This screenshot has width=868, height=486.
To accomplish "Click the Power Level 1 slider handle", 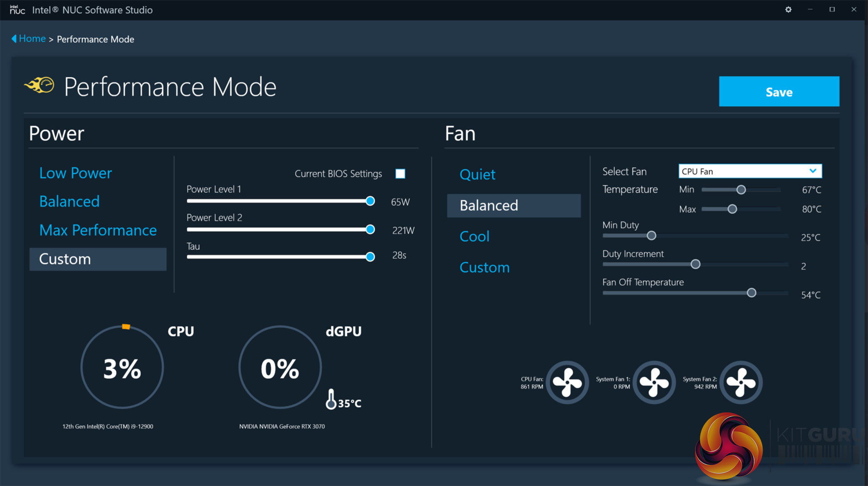I will (370, 201).
